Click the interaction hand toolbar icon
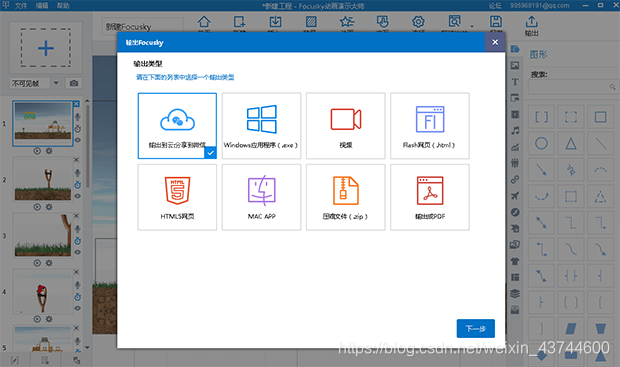Image resolution: width=620 pixels, height=367 pixels. [382, 23]
